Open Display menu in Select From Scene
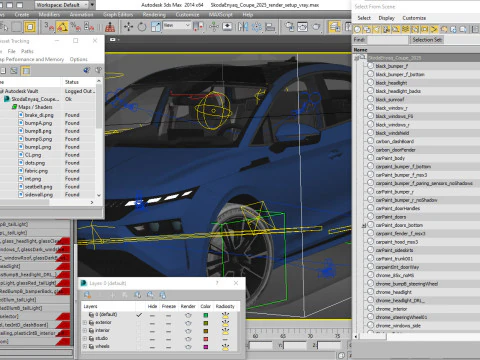This screenshot has height=360, width=480. tap(387, 18)
